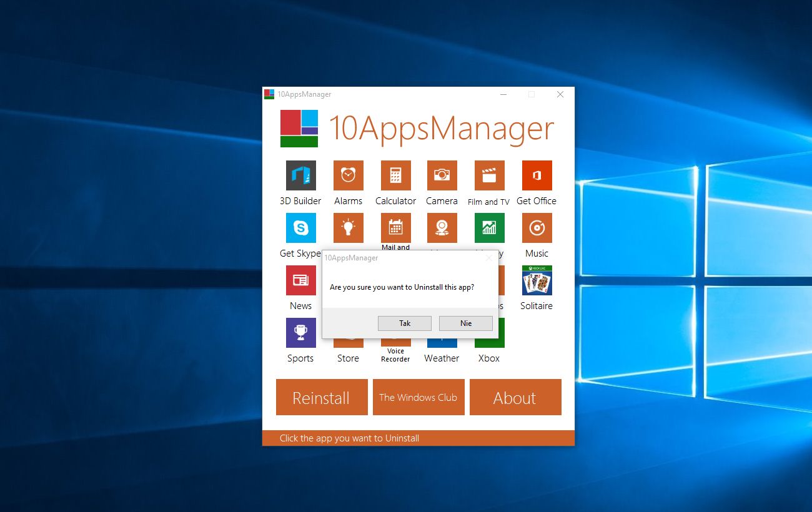Image resolution: width=812 pixels, height=512 pixels.
Task: Choose the Mail and Calendar icon
Action: (x=395, y=228)
